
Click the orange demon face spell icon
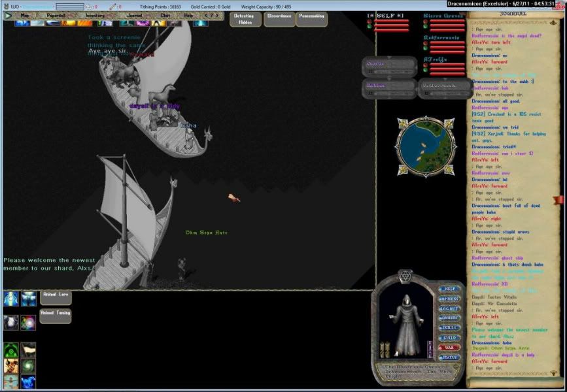pos(11,366)
